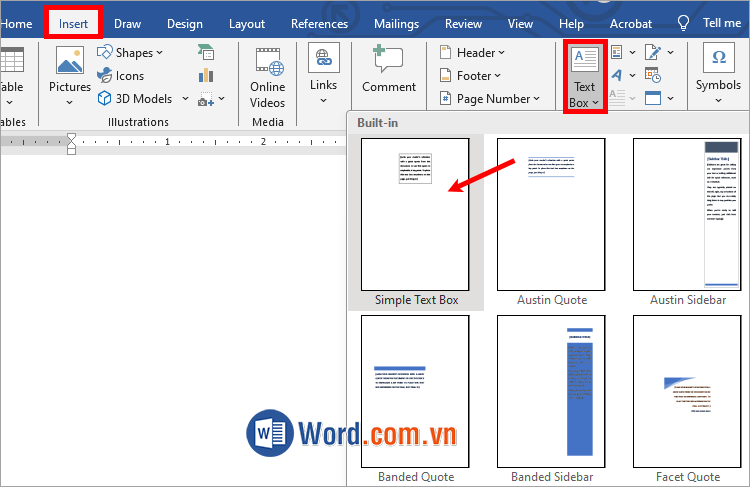The image size is (750, 487).
Task: Click the Drop Cap icon
Action: pyautogui.click(x=617, y=98)
